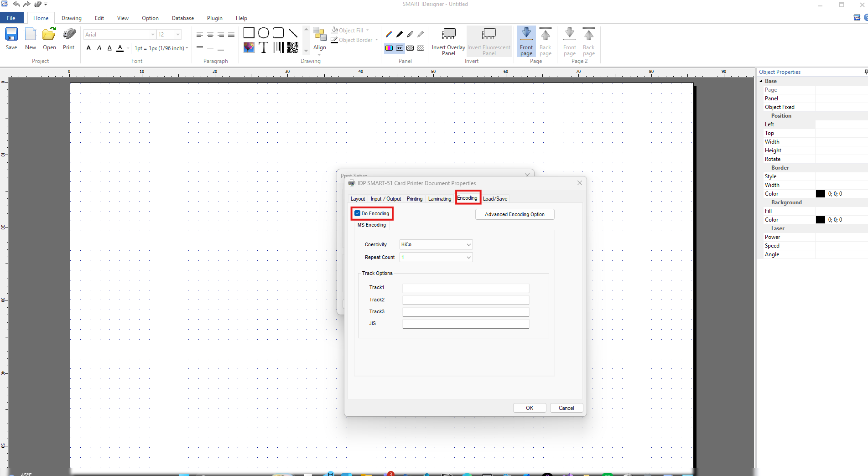The width and height of the screenshot is (868, 476).
Task: Select the Rounded Rectangle drawing tool
Action: [278, 33]
